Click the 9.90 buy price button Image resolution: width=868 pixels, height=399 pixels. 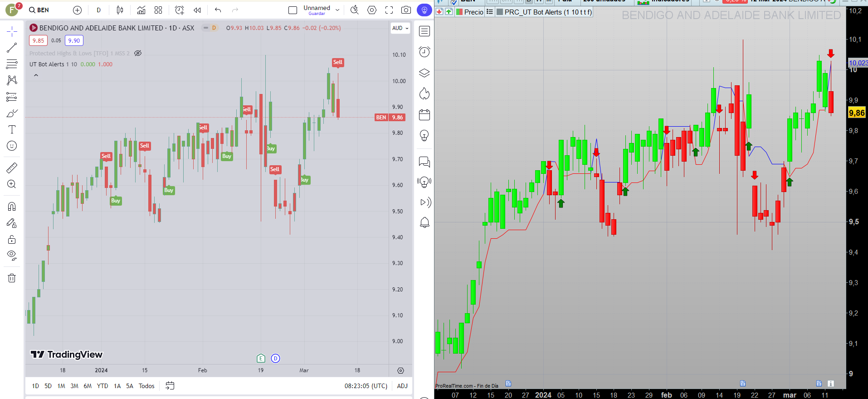[x=74, y=40]
